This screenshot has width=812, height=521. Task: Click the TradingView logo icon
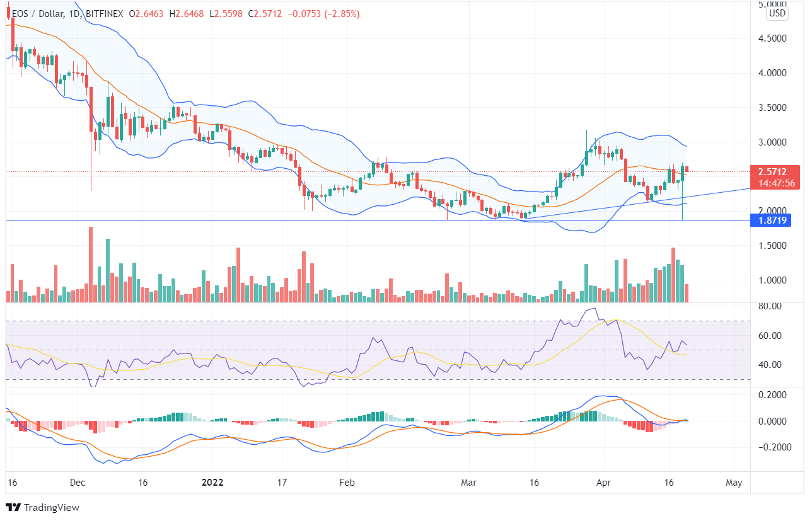[x=14, y=507]
